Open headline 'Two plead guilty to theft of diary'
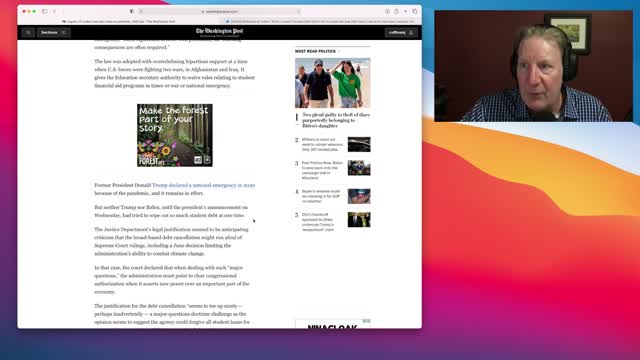640x360 pixels. pos(336,120)
